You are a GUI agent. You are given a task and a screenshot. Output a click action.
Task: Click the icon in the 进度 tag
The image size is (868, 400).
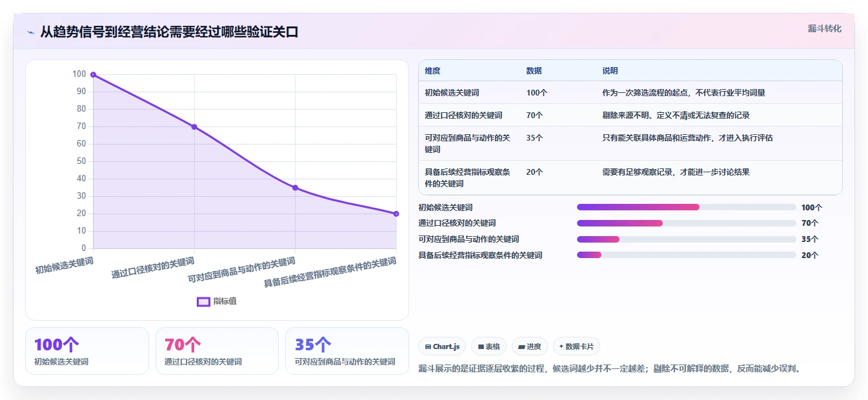tap(521, 346)
